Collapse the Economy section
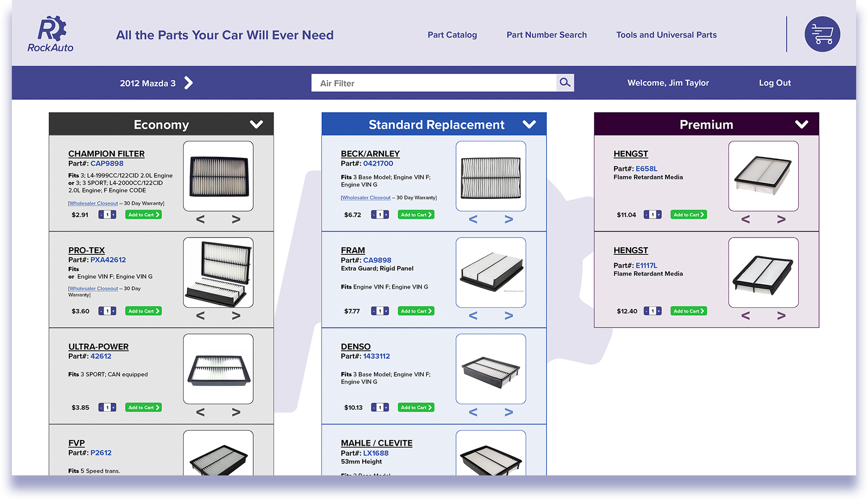 point(256,124)
